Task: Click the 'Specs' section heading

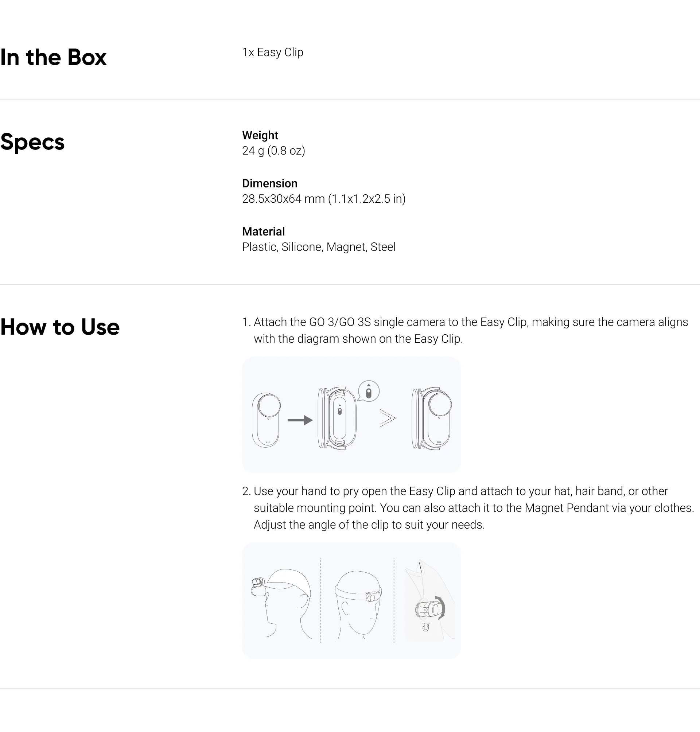Action: (32, 142)
